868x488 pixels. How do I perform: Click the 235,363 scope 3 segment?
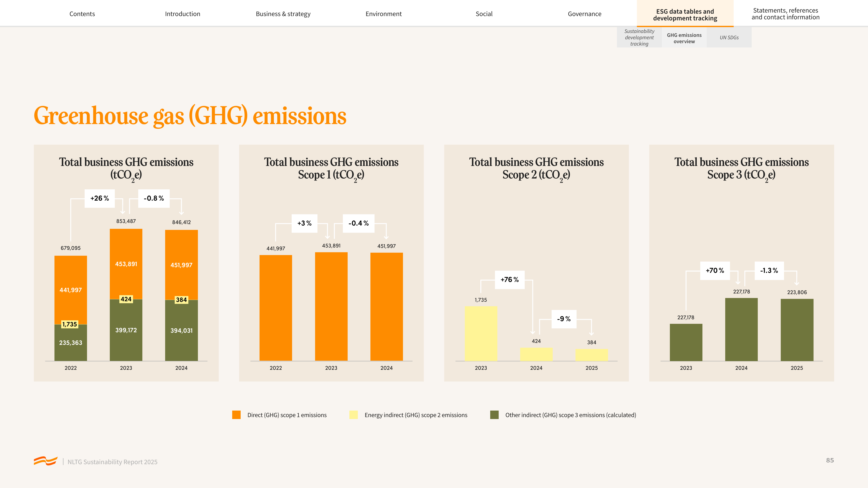pos(71,342)
